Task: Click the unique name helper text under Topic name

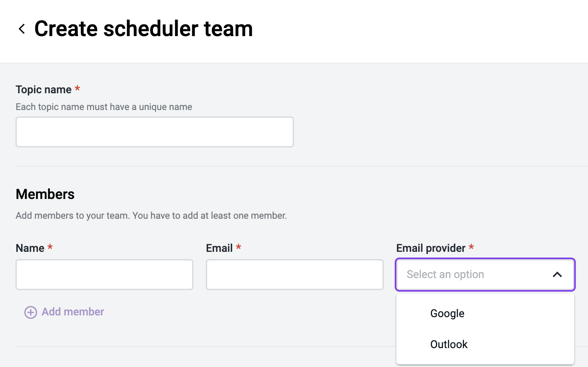Action: (104, 107)
